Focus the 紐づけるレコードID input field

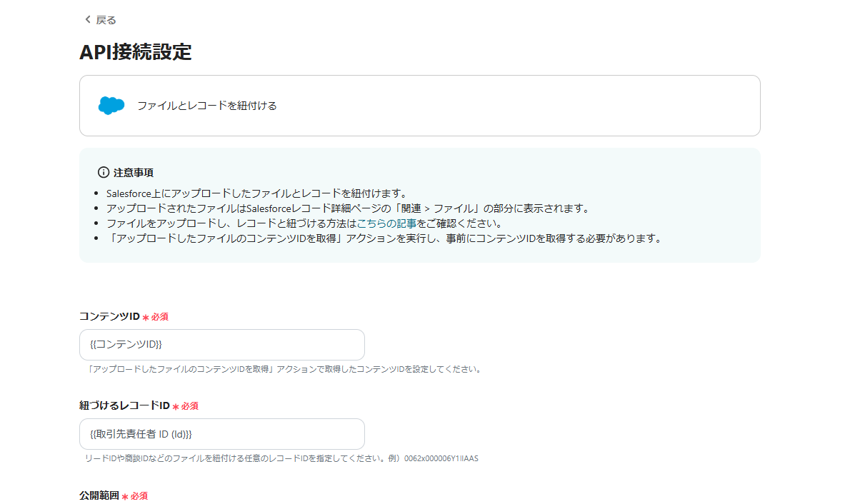pyautogui.click(x=221, y=434)
